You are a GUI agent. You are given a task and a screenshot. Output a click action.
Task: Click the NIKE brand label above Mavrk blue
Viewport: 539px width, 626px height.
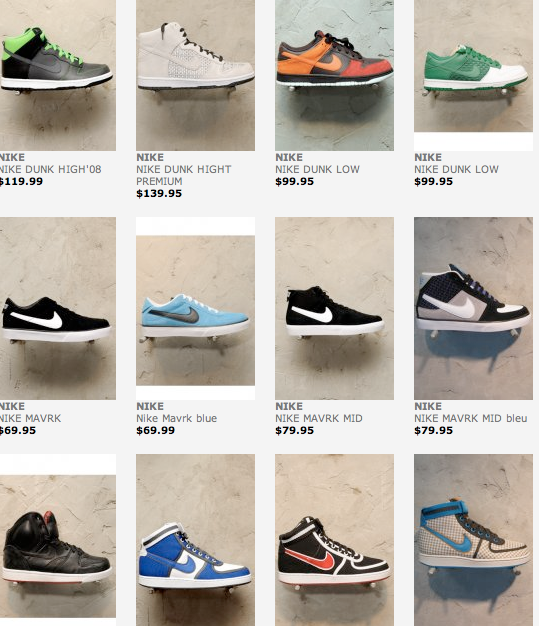pos(150,406)
